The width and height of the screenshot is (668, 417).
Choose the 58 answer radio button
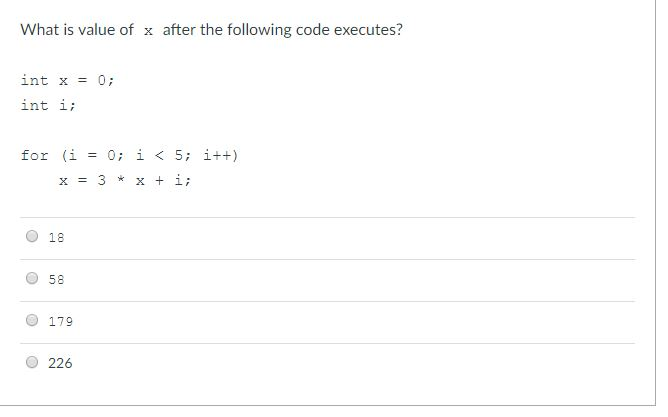[32, 279]
